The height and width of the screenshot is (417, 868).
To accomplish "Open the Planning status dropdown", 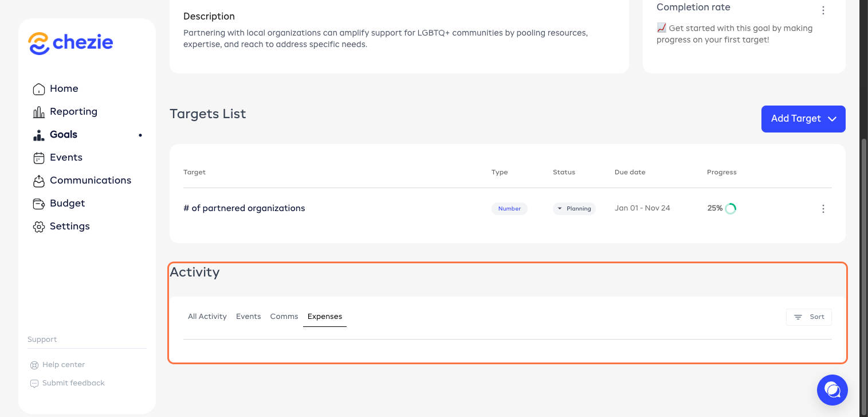I will point(574,209).
